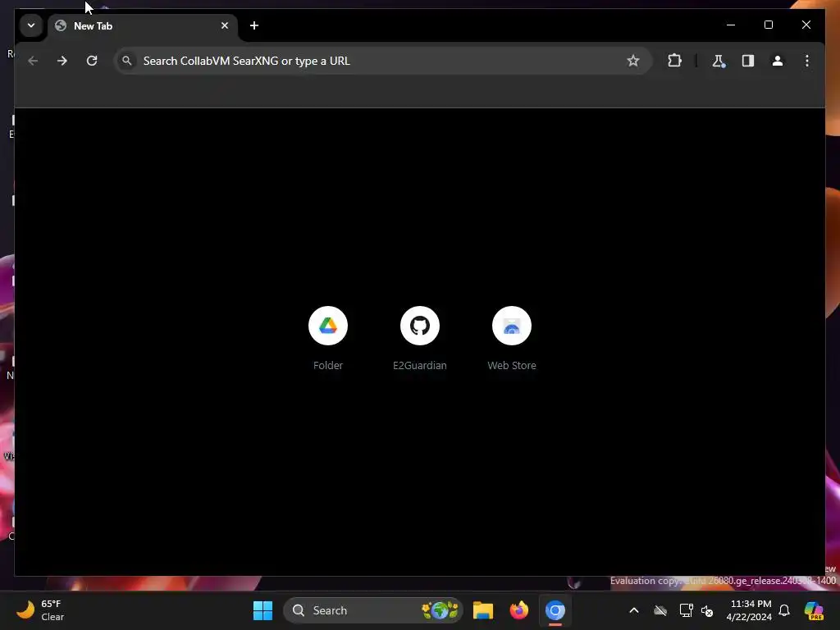
Task: Go back to previous page
Action: 33,61
